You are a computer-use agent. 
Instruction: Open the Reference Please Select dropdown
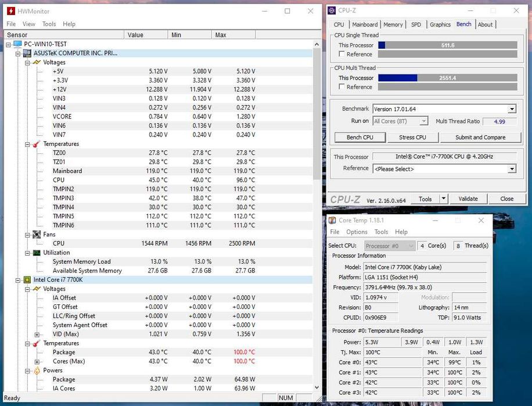tap(512, 169)
